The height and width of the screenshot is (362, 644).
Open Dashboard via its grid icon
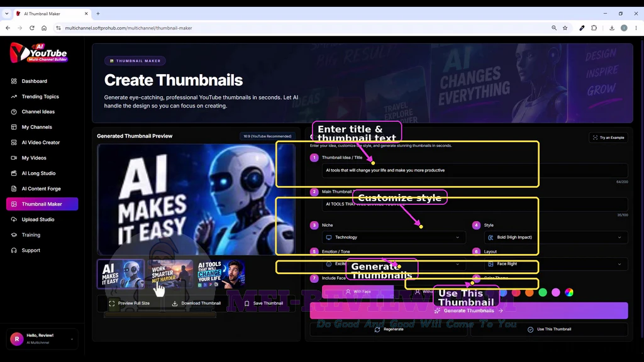(x=14, y=81)
